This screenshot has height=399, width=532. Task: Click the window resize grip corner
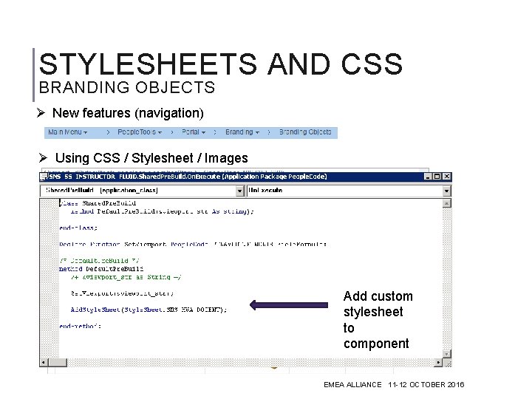(448, 364)
